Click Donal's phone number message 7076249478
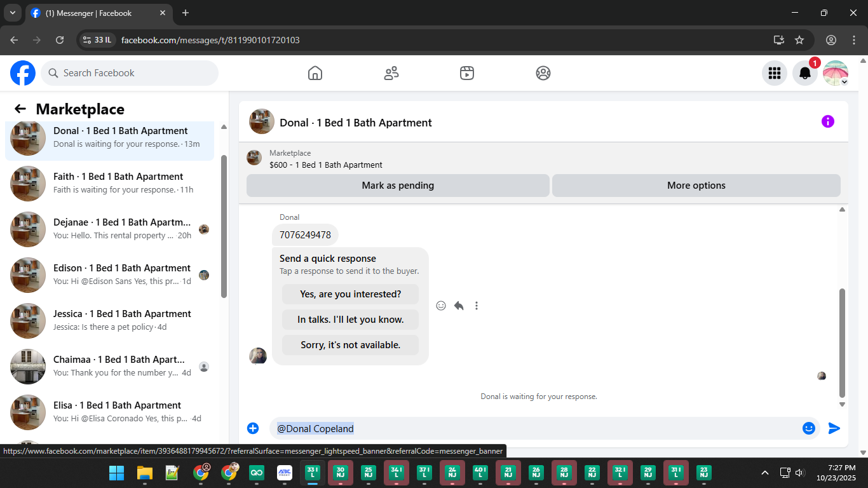This screenshot has height=488, width=868. pos(305,234)
